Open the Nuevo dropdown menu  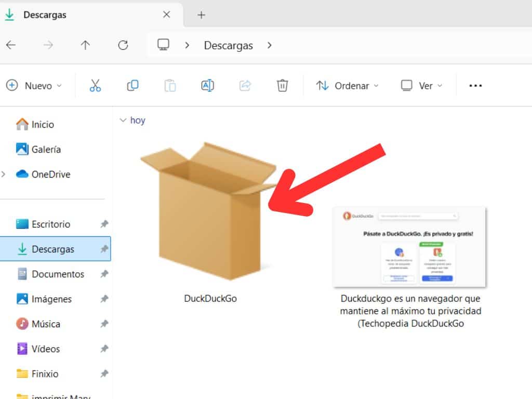[x=34, y=86]
